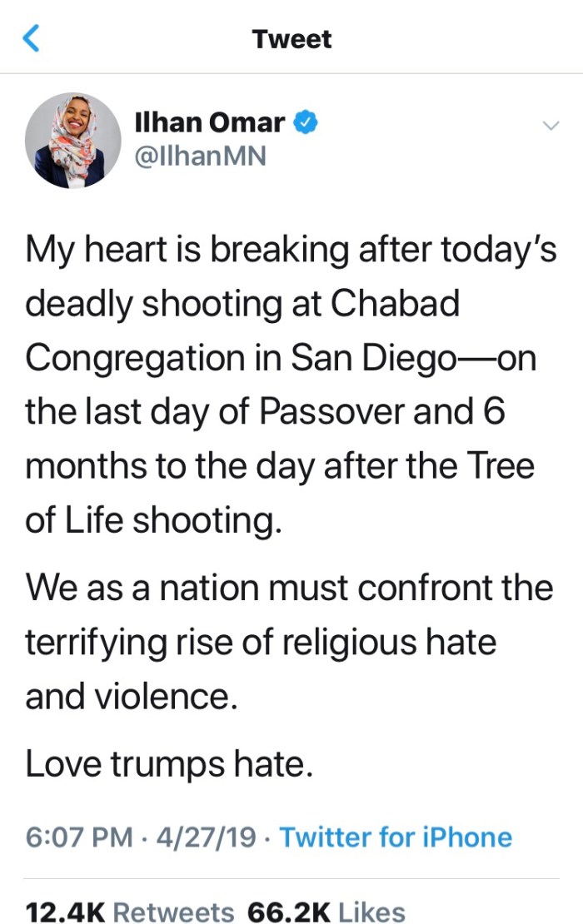Open the profile avatar photo
This screenshot has width=583, height=924.
(73, 140)
